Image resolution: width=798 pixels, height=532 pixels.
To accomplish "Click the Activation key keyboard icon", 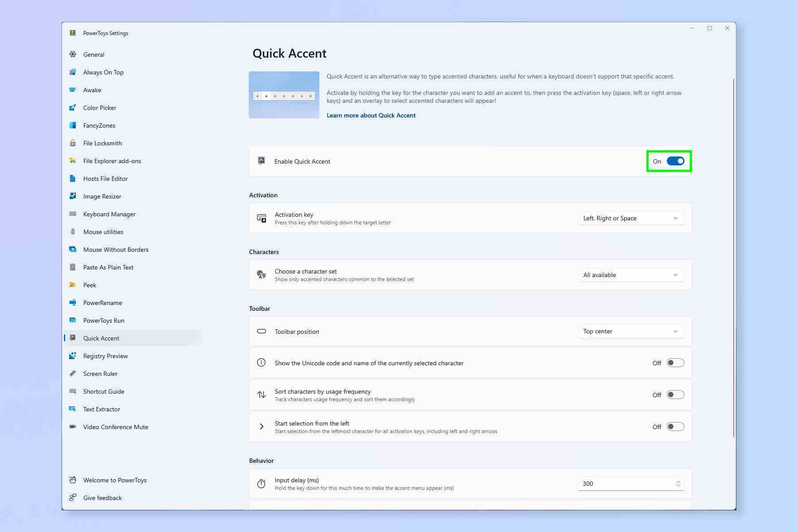I will (x=262, y=218).
